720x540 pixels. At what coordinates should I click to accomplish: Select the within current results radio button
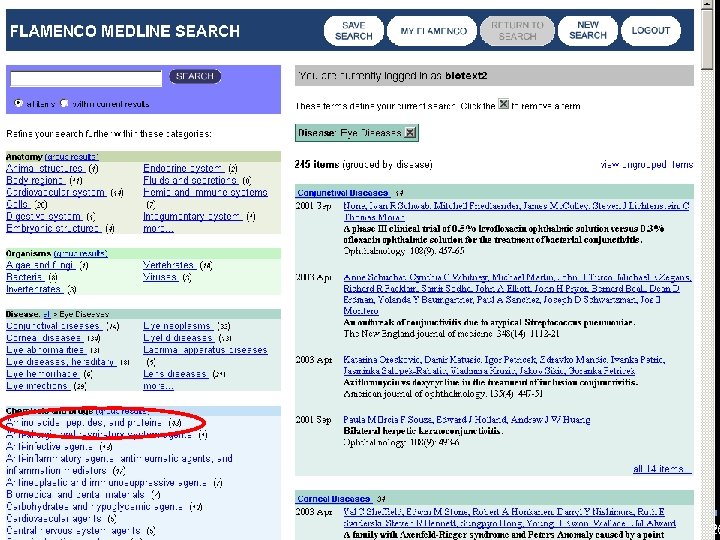[x=65, y=103]
